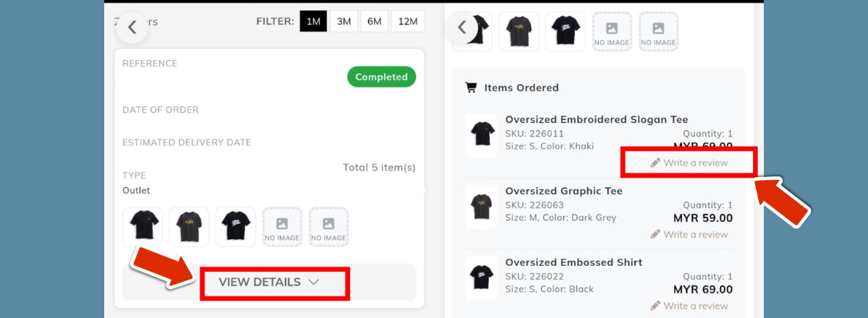Write a review for Embroidered Slogan Tee
The image size is (868, 318).
[x=695, y=163]
